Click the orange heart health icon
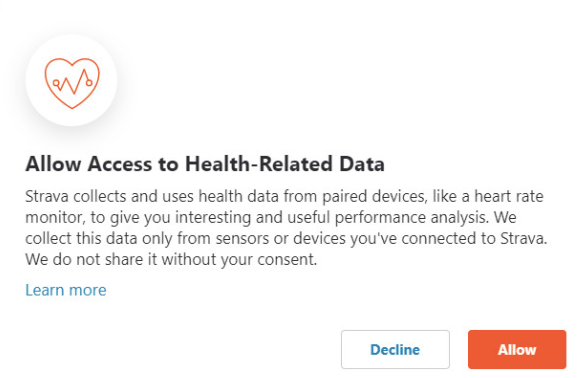Screen dimensions: 582x378 point(72,83)
